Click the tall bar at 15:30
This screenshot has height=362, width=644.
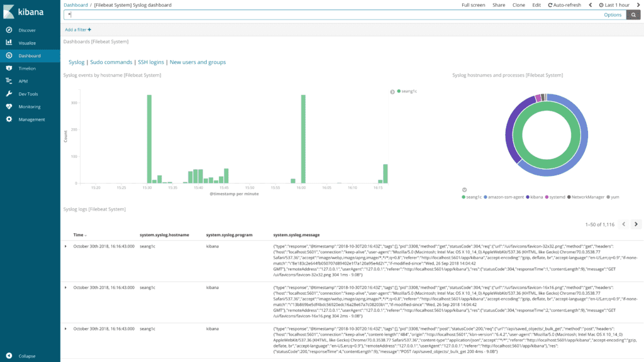[149, 139]
